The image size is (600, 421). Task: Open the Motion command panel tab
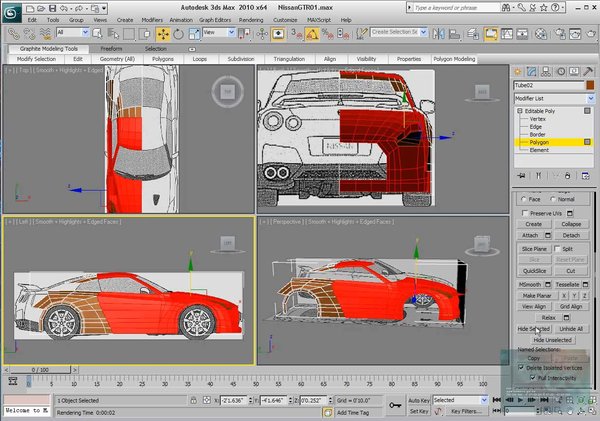point(561,72)
